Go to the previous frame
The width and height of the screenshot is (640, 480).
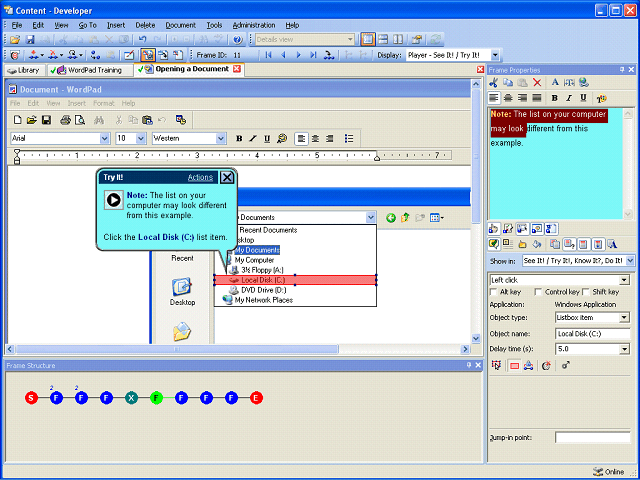pos(283,55)
